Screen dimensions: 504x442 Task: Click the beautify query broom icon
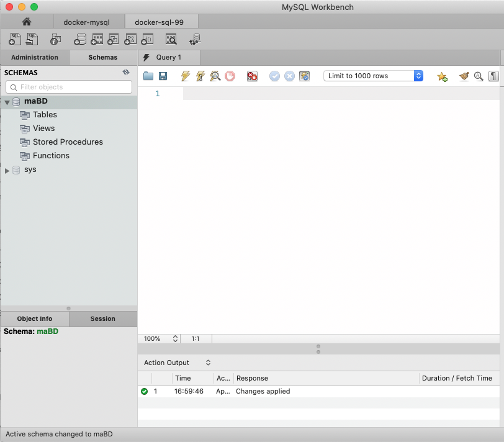click(x=464, y=76)
